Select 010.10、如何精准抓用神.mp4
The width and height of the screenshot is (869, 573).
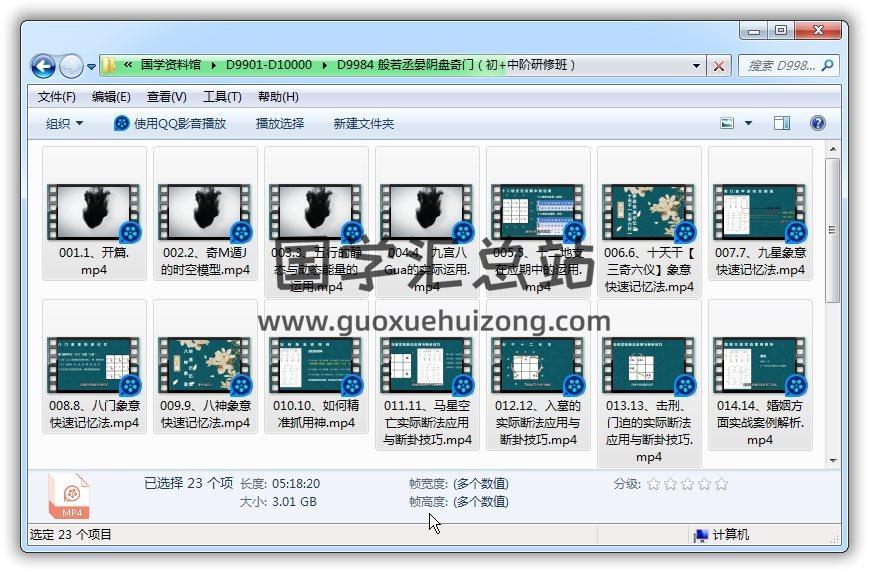coord(316,366)
